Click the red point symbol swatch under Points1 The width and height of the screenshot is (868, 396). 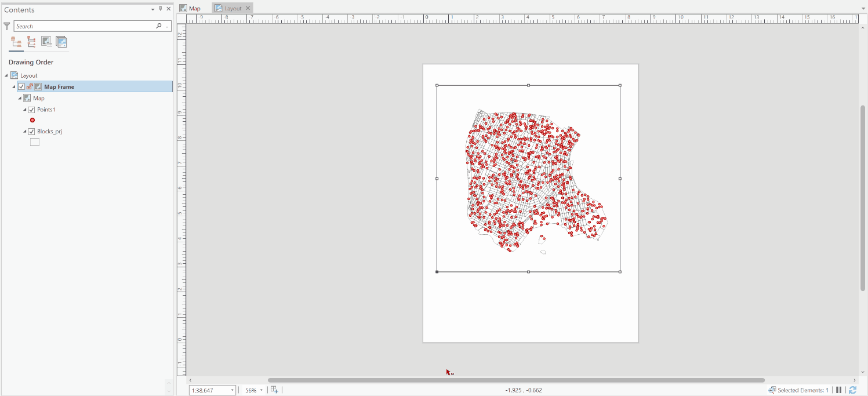(32, 120)
